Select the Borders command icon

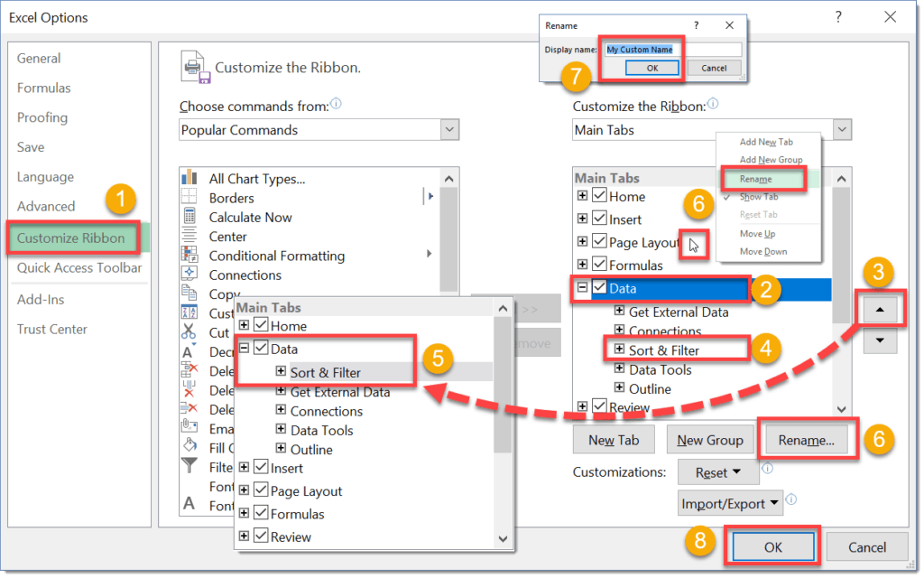click(x=189, y=197)
